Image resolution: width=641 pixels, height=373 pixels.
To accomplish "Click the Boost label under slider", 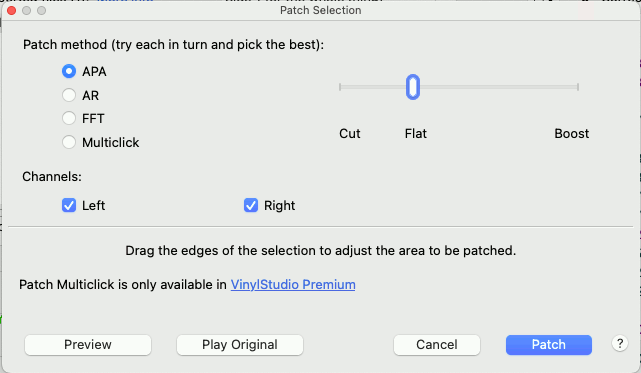I will coord(572,133).
